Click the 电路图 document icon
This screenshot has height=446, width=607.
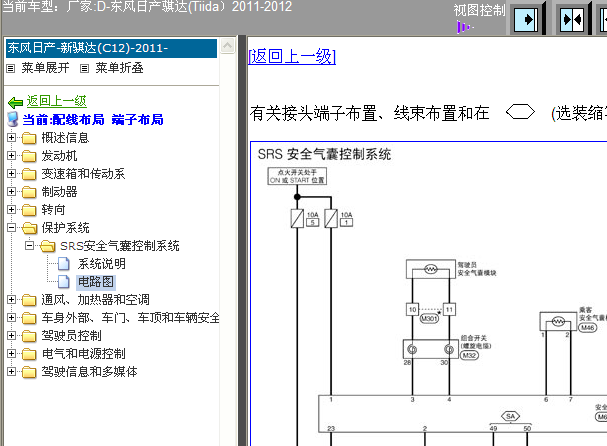64,282
